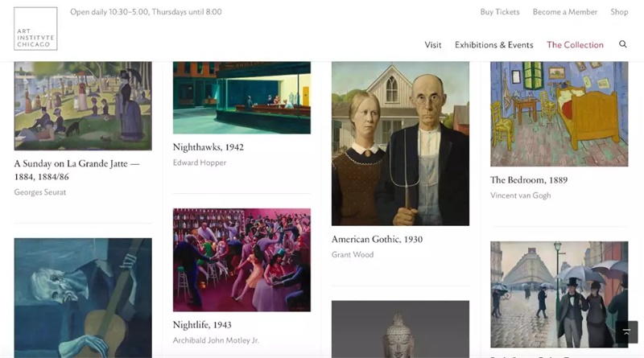The image size is (644, 358).
Task: Open the blue Old Guitarist painting image
Action: point(83,298)
